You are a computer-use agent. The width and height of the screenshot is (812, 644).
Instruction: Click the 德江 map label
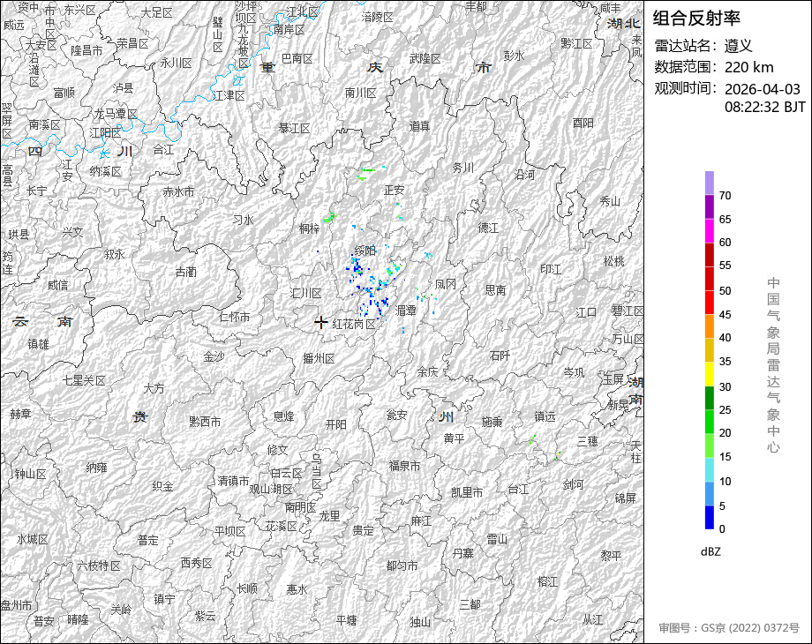(x=488, y=228)
